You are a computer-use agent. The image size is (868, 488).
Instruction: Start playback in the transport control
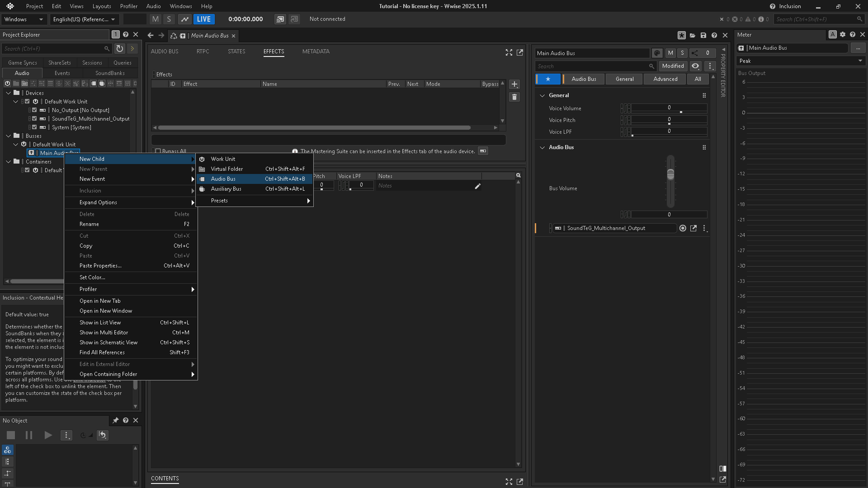point(48,435)
